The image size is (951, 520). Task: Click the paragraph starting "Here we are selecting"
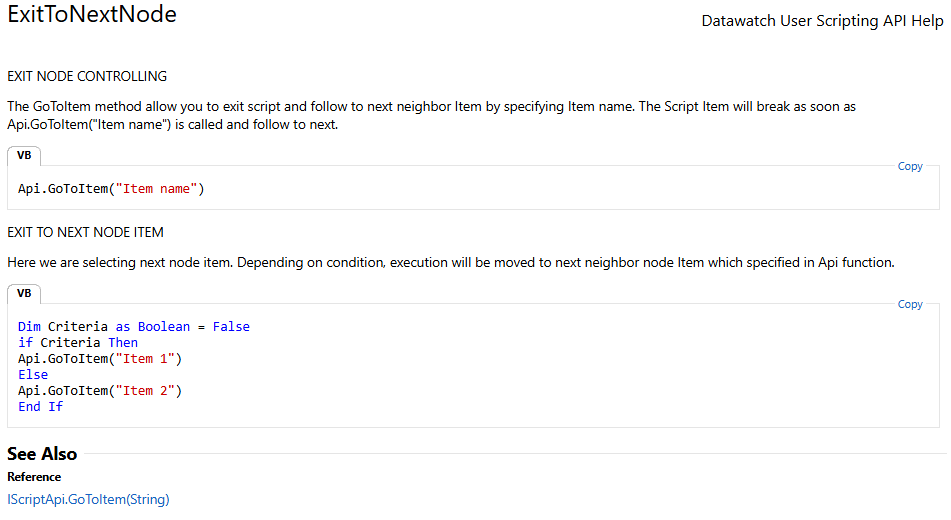tap(451, 263)
